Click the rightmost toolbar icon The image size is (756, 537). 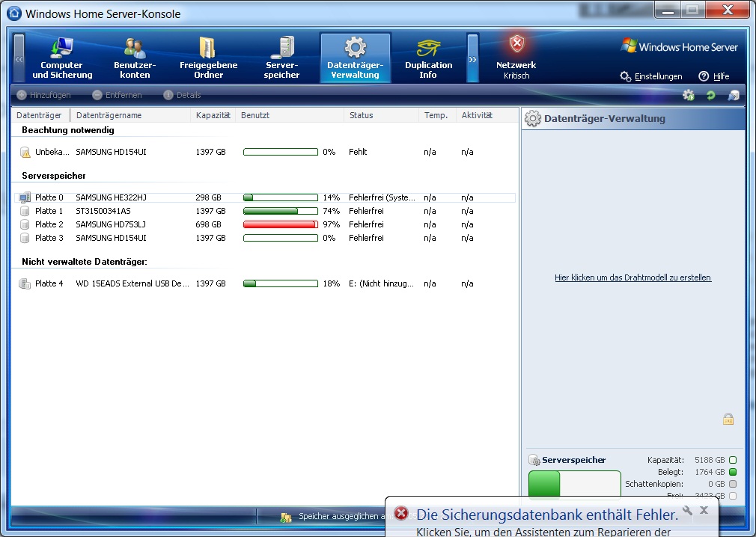tap(734, 96)
